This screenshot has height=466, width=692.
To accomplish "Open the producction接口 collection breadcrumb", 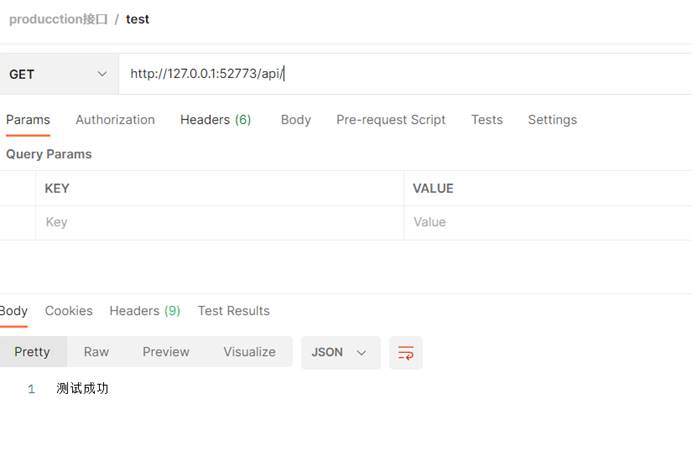I will 58,19.
